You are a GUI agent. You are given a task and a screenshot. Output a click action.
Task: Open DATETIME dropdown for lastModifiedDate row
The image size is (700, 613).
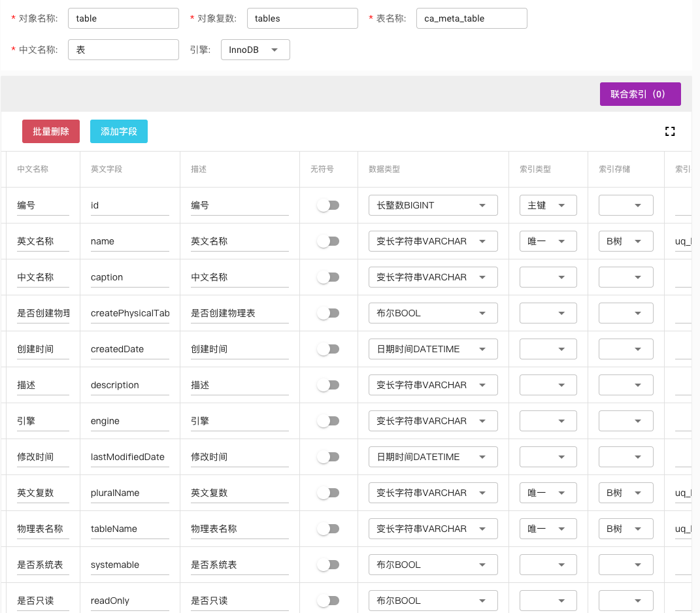coord(433,457)
